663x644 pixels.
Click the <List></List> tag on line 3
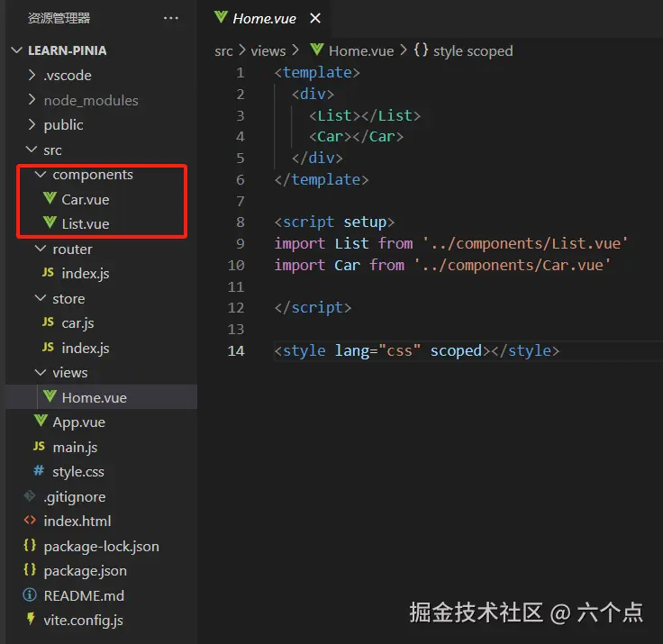(x=365, y=115)
